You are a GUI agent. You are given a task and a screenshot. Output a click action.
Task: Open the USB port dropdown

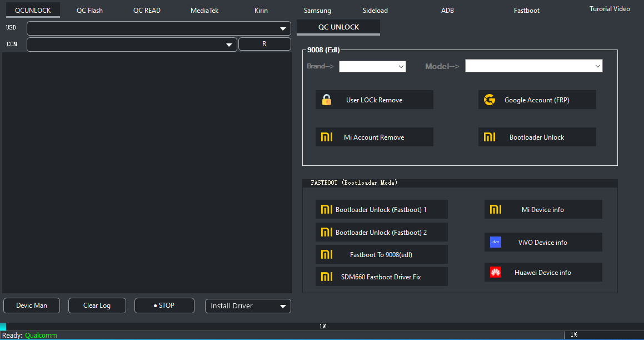(159, 28)
